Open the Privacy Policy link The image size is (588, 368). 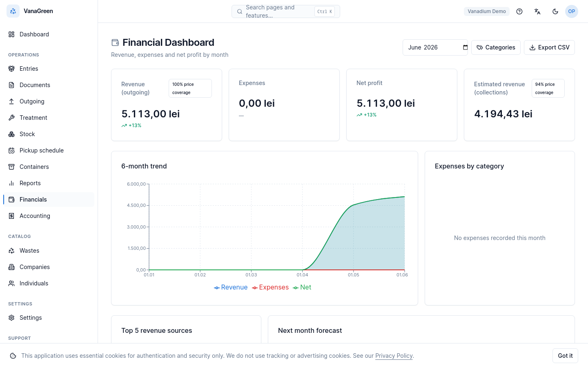pos(394,356)
